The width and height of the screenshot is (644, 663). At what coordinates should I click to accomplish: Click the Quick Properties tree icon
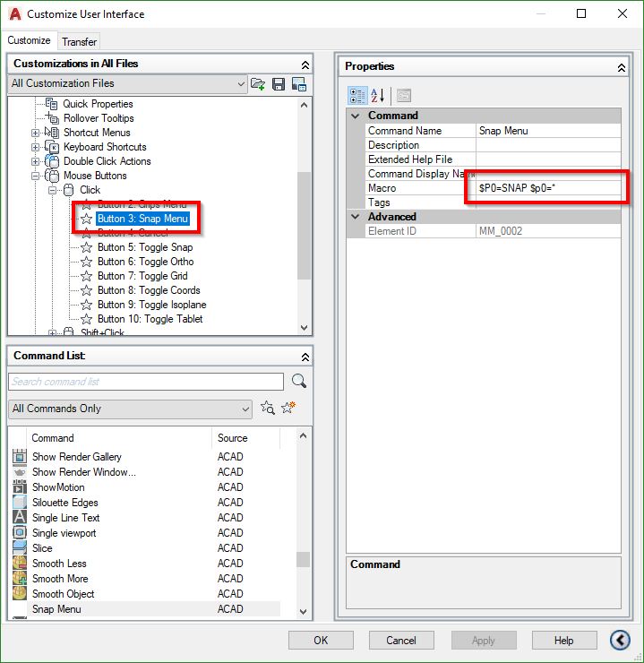click(52, 104)
